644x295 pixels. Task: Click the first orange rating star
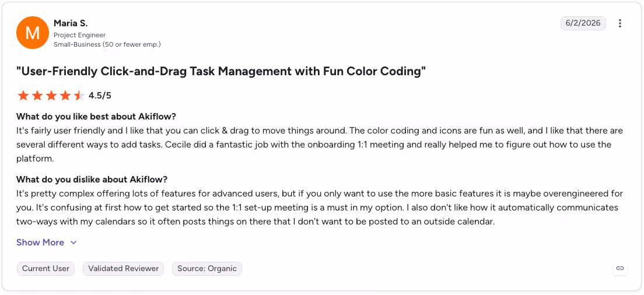pos(23,96)
